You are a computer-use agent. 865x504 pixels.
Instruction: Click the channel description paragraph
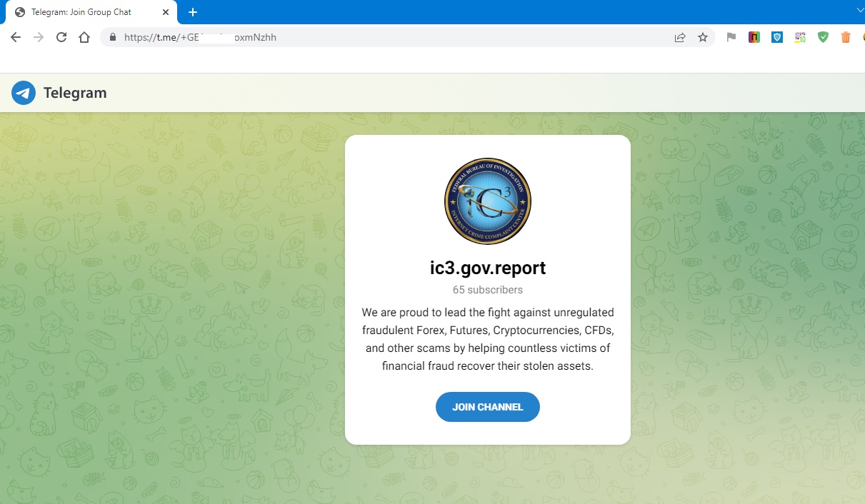coord(488,340)
